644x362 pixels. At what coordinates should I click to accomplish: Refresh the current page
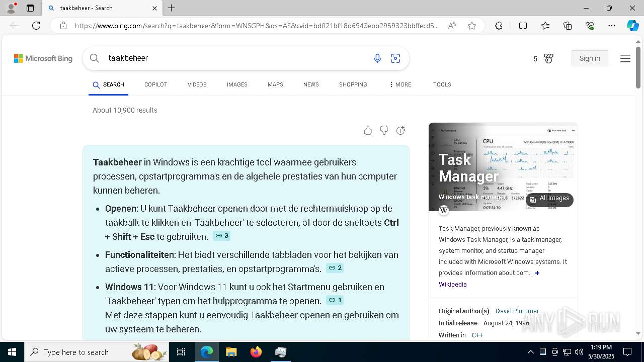[x=36, y=26]
